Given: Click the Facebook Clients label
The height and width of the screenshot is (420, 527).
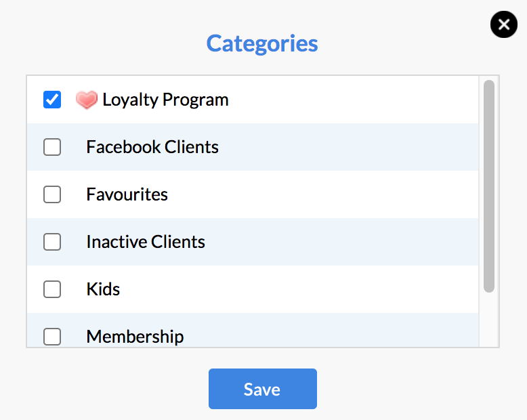Looking at the screenshot, I should (152, 147).
